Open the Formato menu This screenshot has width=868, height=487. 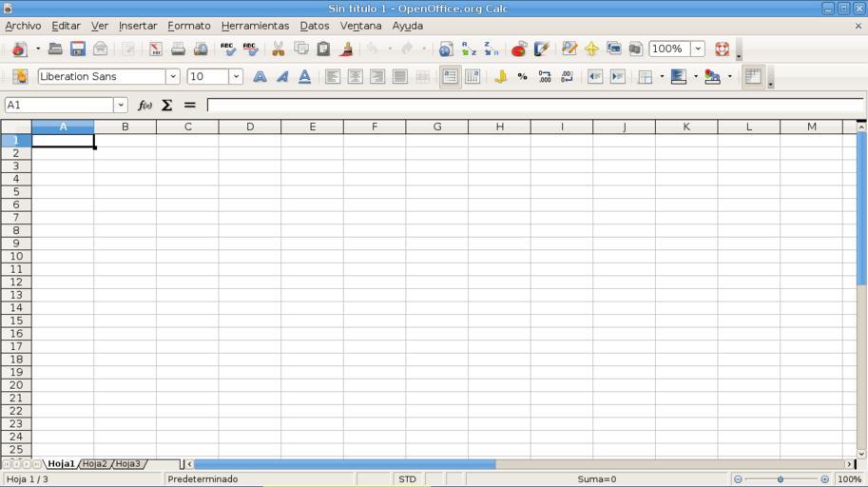click(x=188, y=26)
